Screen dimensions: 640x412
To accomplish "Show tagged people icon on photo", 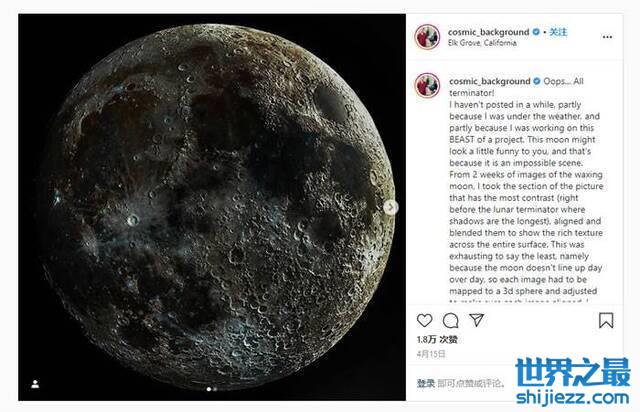I will click(x=35, y=384).
